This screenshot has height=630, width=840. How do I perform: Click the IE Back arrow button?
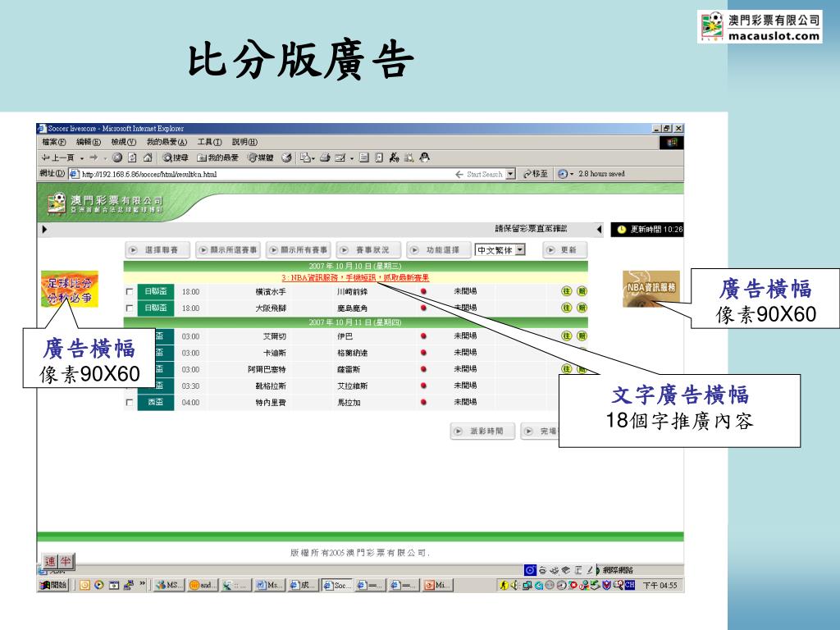(58, 157)
